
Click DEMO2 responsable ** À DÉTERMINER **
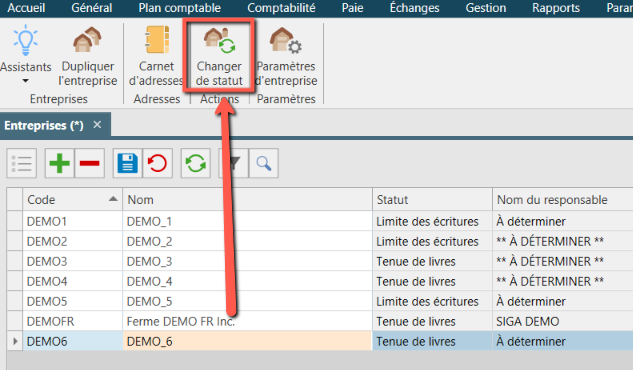click(563, 241)
